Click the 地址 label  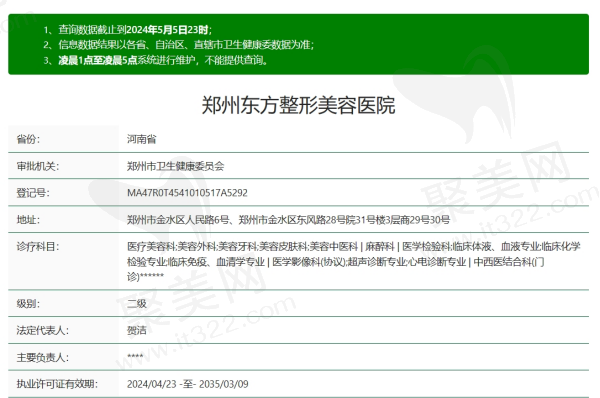click(x=28, y=220)
